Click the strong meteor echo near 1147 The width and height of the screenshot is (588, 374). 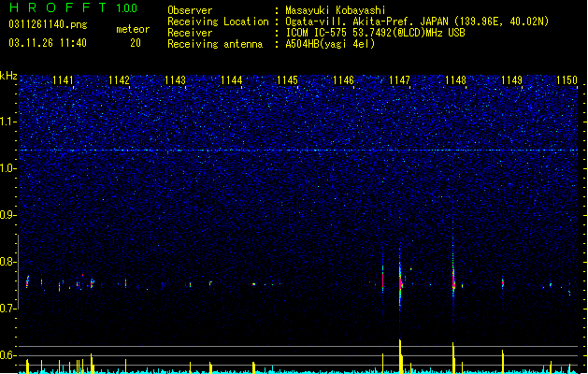click(x=400, y=281)
